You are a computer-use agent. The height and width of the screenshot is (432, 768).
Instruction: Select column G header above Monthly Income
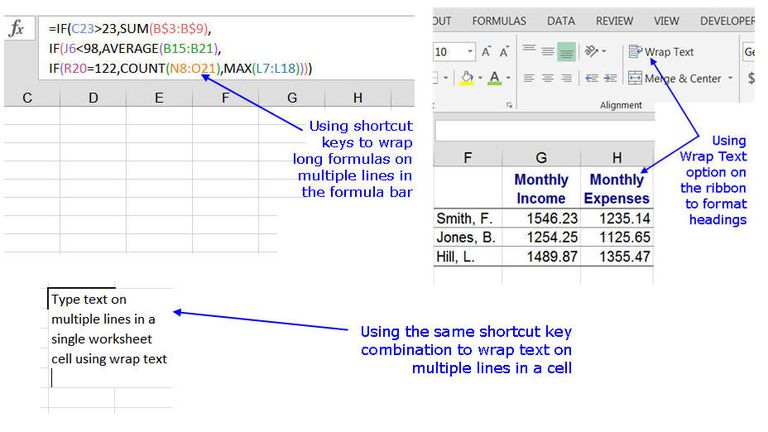[541, 158]
